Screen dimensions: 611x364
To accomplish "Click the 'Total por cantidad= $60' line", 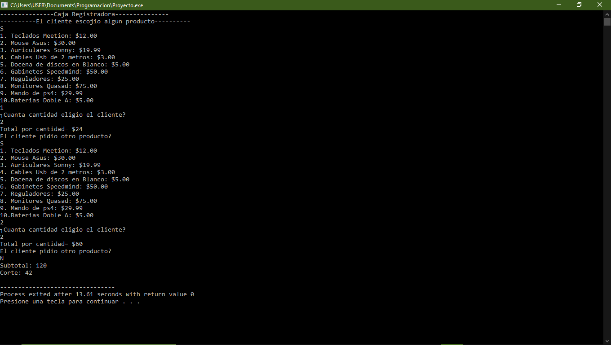I will (41, 244).
